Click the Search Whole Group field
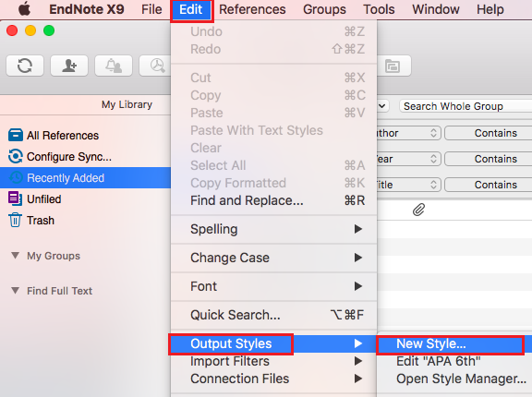 (465, 106)
